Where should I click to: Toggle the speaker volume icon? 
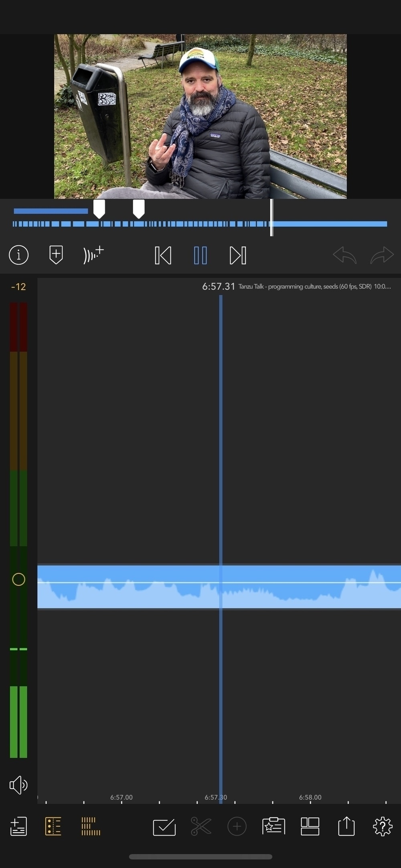pyautogui.click(x=18, y=785)
